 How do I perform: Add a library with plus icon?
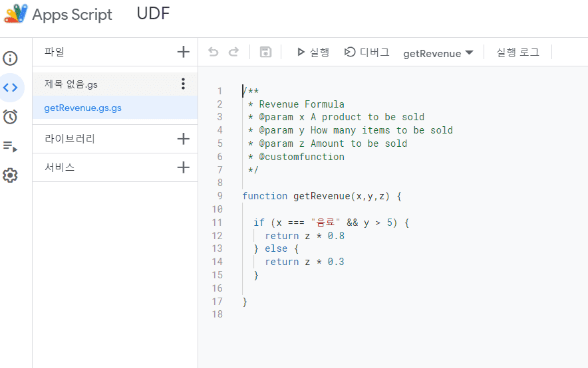[184, 139]
